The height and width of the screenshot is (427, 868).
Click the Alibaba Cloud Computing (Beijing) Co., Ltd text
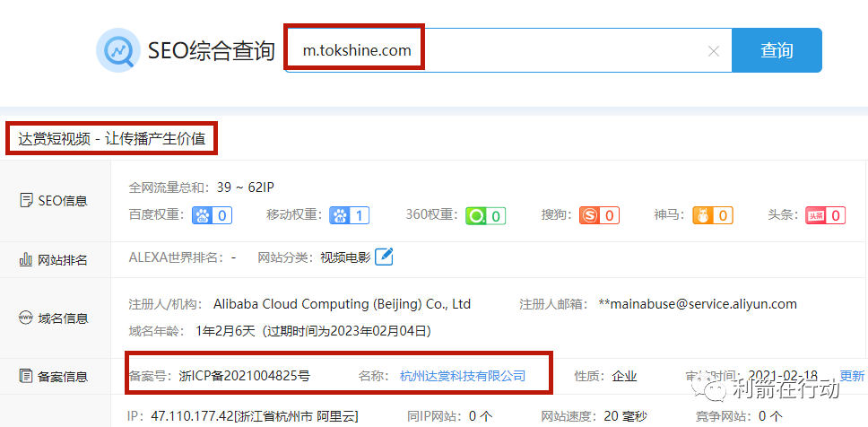(343, 304)
